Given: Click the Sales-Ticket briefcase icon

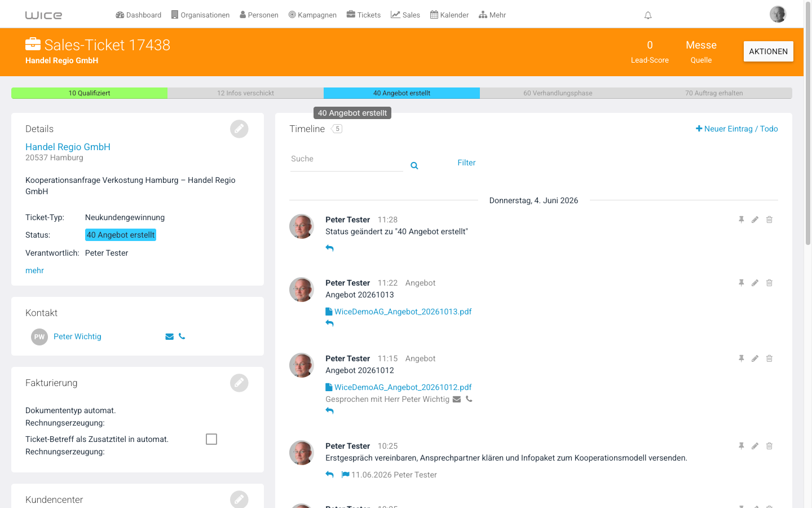Looking at the screenshot, I should [33, 44].
